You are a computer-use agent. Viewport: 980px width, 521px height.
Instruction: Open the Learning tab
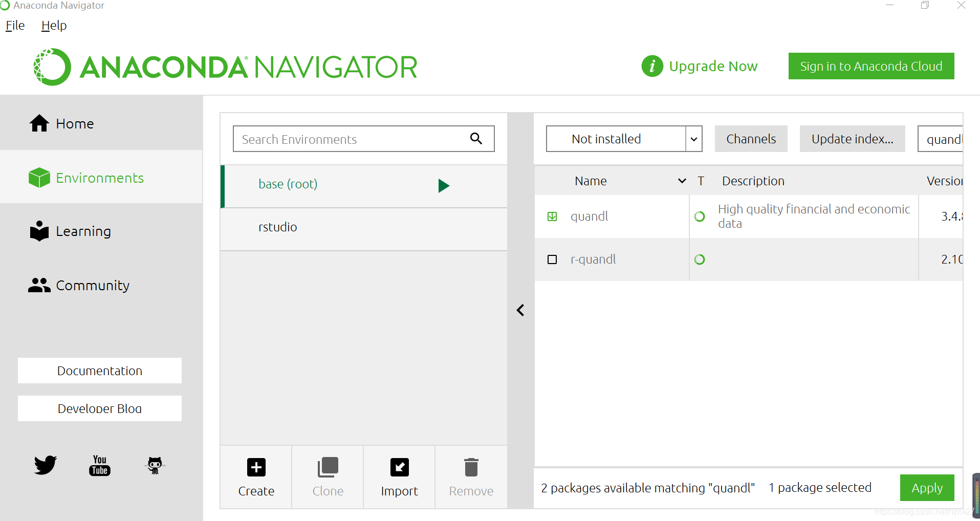pos(101,231)
